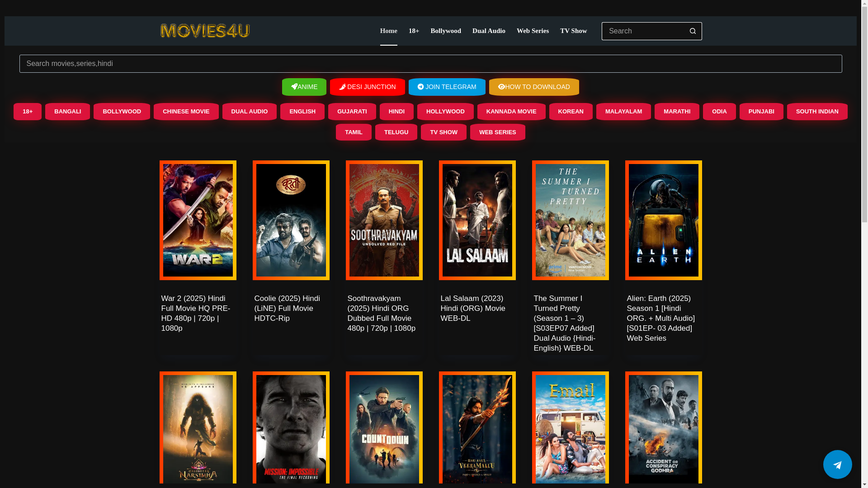This screenshot has height=488, width=868.
Task: Select the CHINESE MOVIE category tag
Action: [x=186, y=112]
